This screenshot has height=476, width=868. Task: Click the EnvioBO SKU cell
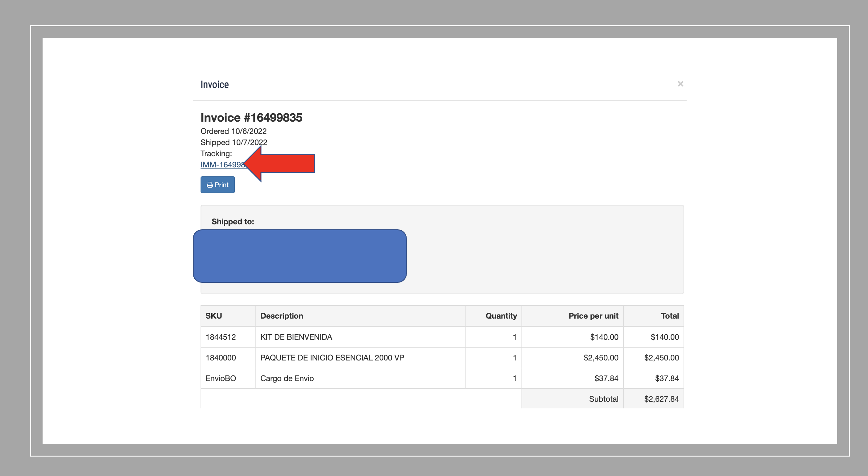(221, 378)
